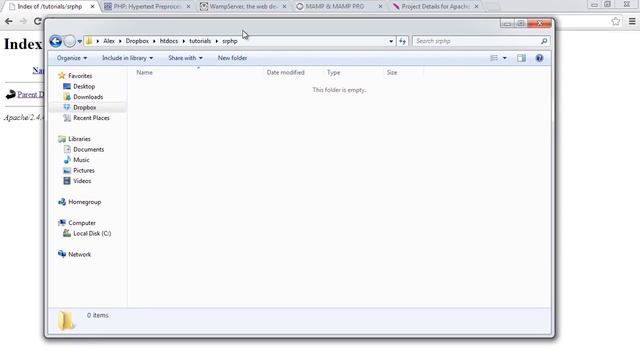Open the Organize menu
The height and width of the screenshot is (360, 640).
point(72,58)
